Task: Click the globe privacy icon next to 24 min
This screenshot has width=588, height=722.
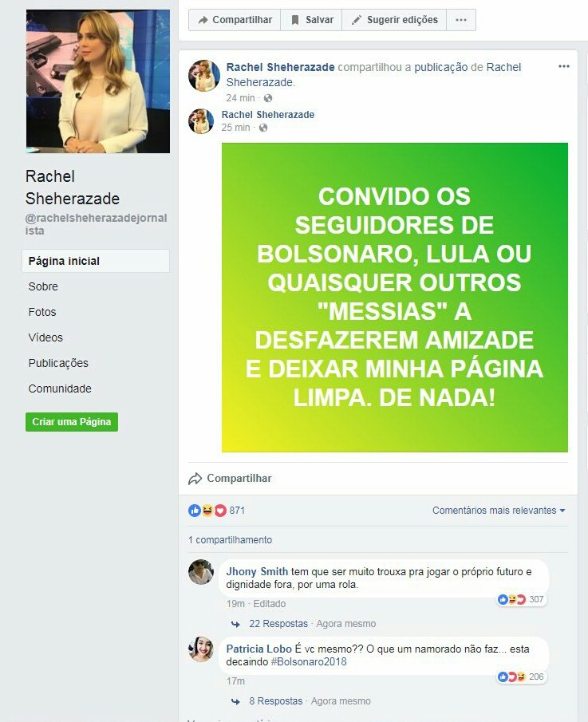Action: click(268, 98)
